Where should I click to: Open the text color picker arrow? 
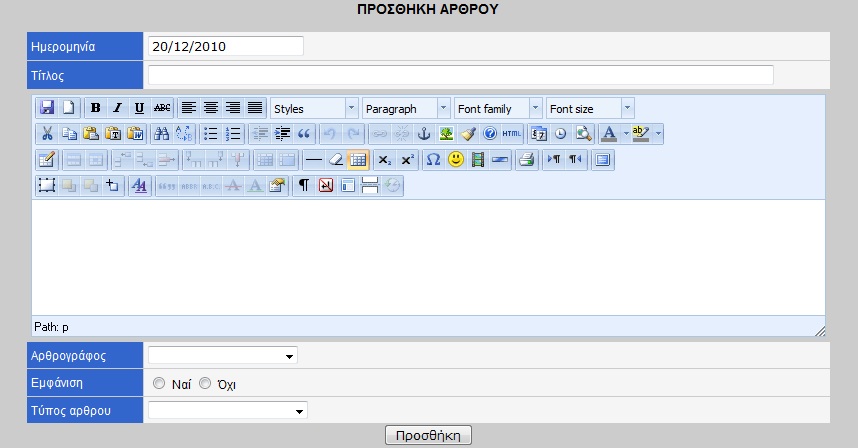point(626,133)
